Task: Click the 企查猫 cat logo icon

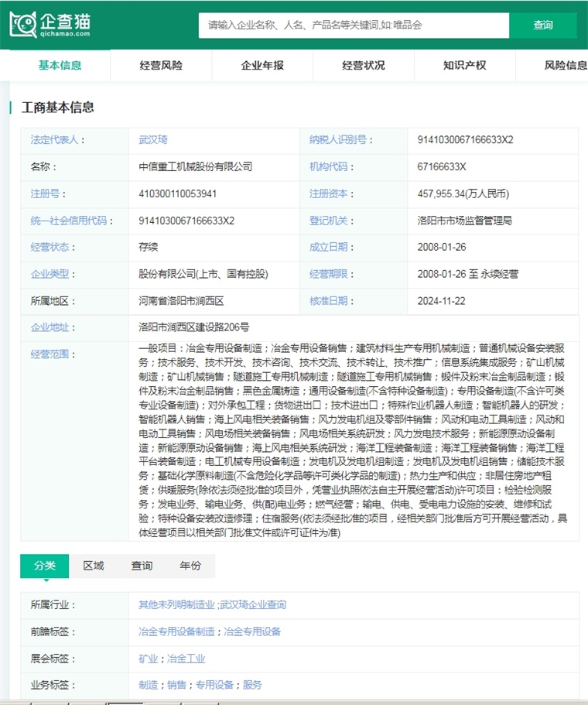Action: [23, 25]
